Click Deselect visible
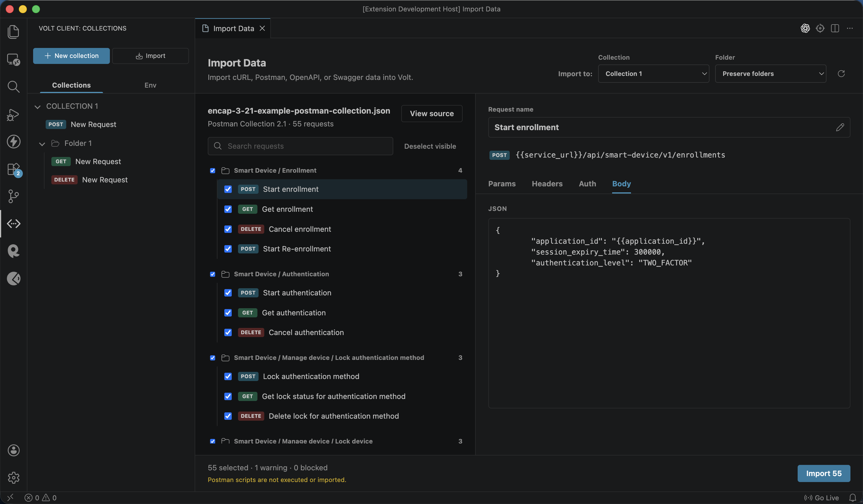 pos(430,146)
